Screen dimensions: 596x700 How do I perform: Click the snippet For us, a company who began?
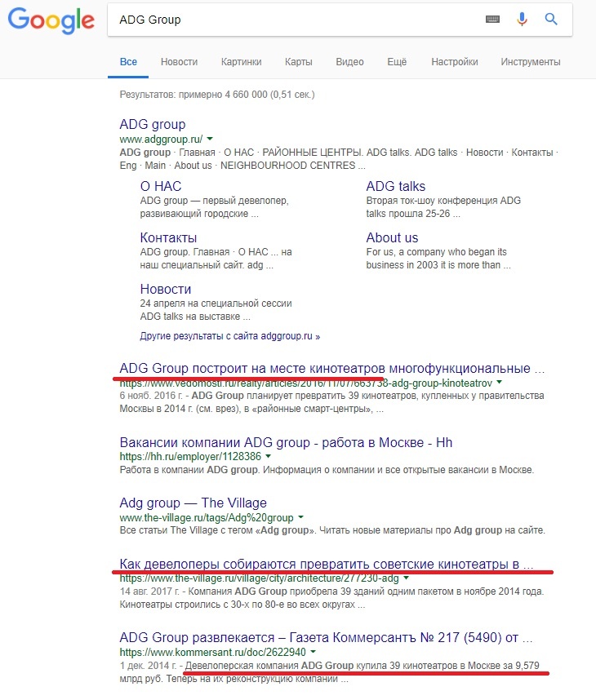pos(438,259)
